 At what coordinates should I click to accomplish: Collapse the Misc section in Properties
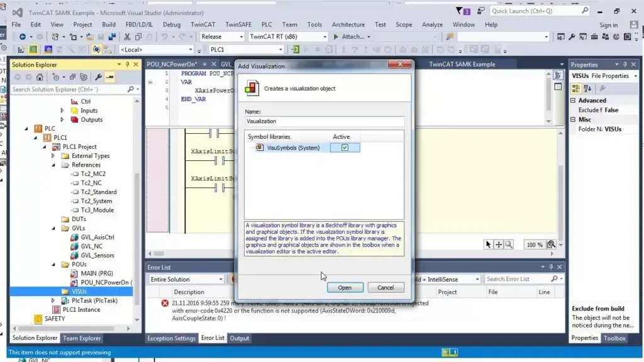tap(573, 120)
